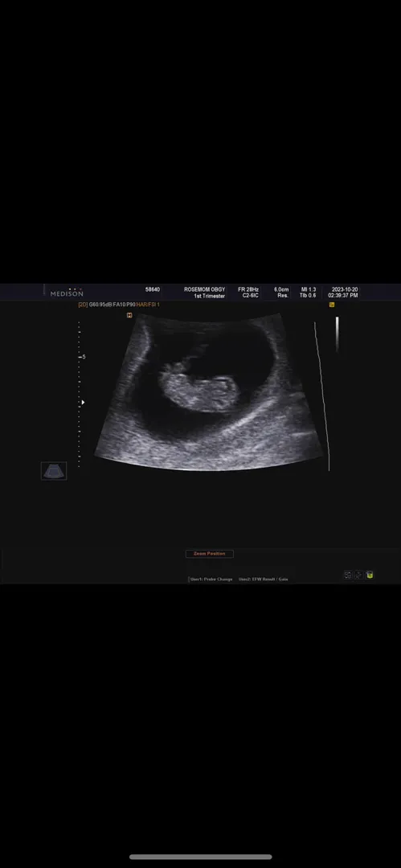The image size is (401, 868).
Task: Click the MEDISON logo
Action: click(x=67, y=293)
